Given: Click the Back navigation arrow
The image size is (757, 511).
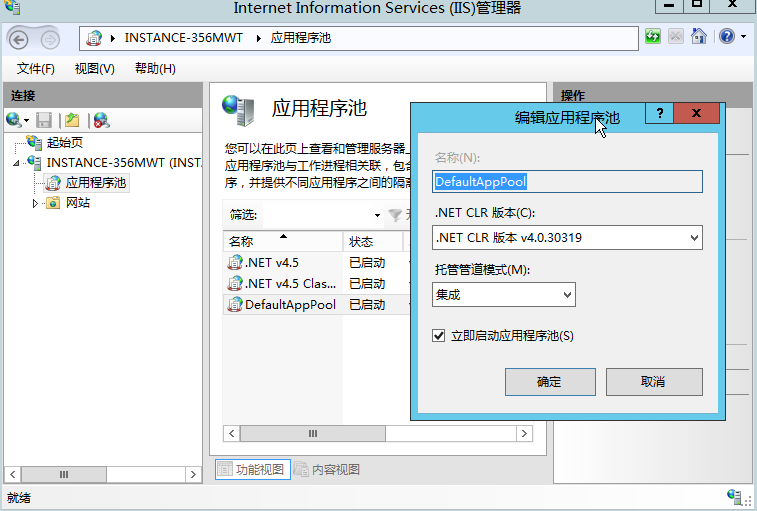Looking at the screenshot, I should coord(19,40).
